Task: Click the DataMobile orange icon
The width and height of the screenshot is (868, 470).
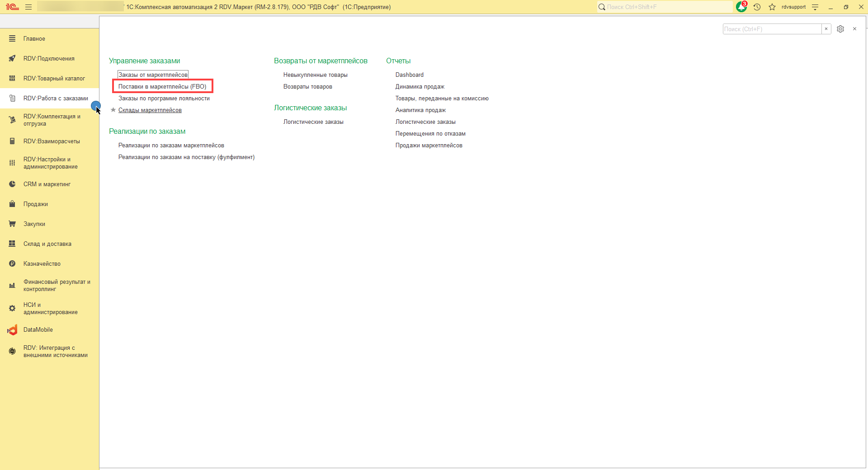Action: coord(12,330)
